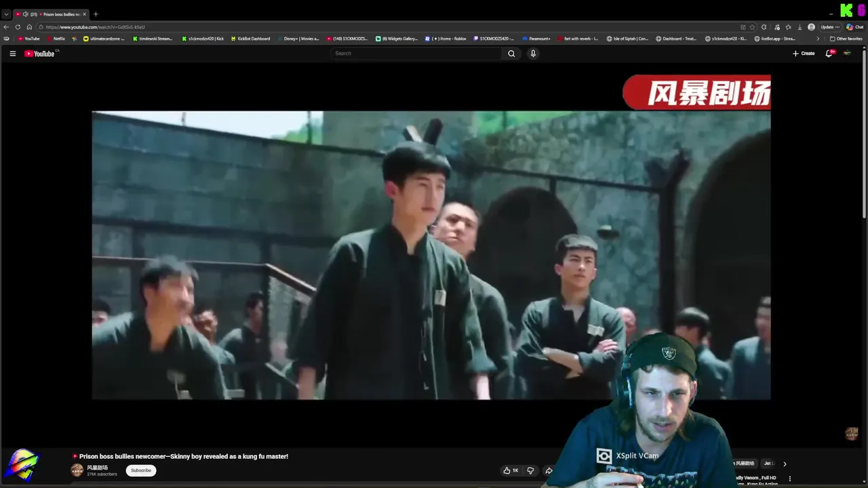Click the video player to pause playback
The width and height of the screenshot is (868, 488).
pos(431,255)
